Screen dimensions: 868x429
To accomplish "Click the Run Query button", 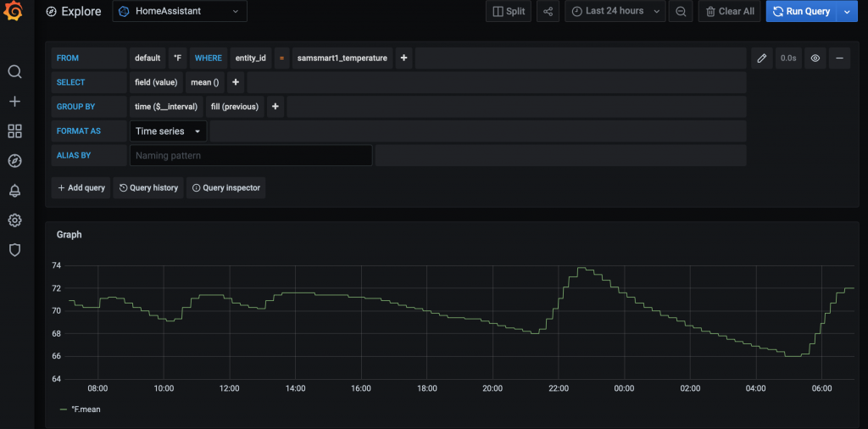I will coord(802,11).
